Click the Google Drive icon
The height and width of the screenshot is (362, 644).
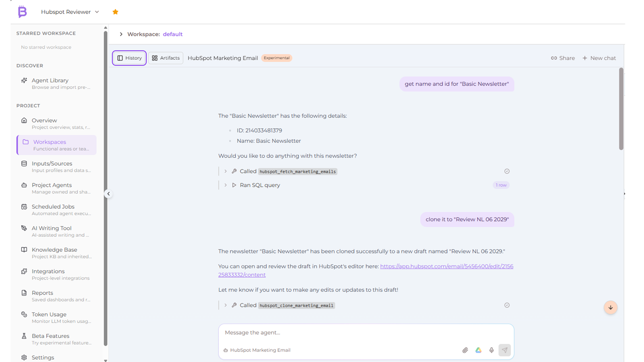[x=478, y=350]
